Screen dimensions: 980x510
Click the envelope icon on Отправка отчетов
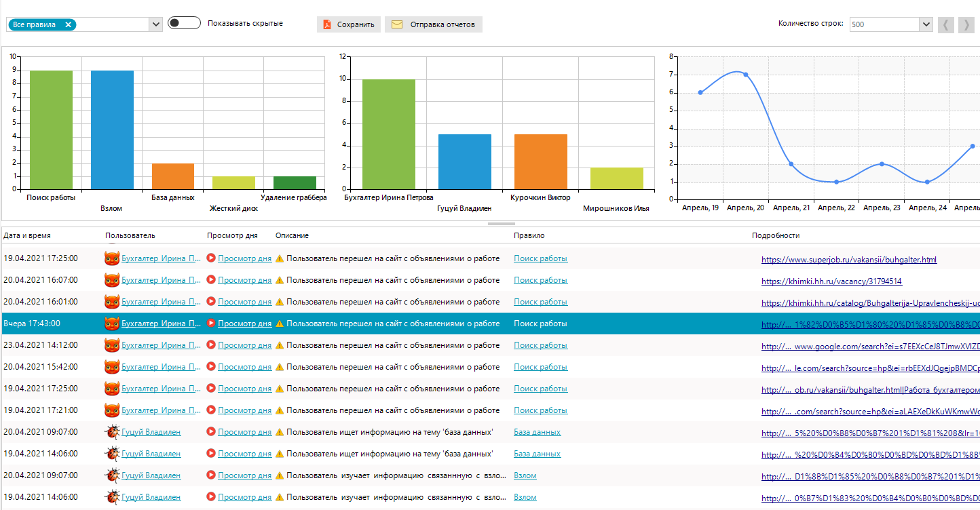397,24
